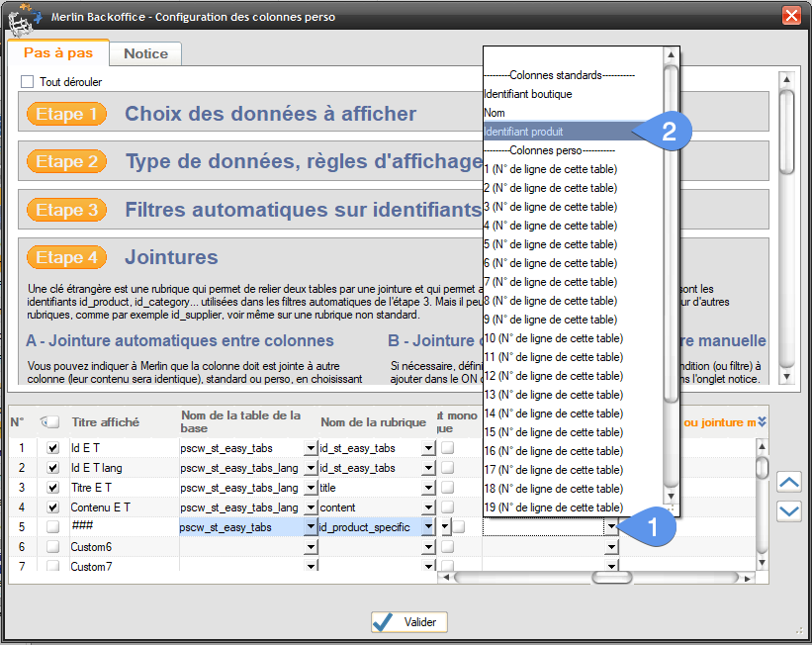Screen dimensions: 812x645
Task: Click the Etape 4 badge
Action: [x=65, y=256]
